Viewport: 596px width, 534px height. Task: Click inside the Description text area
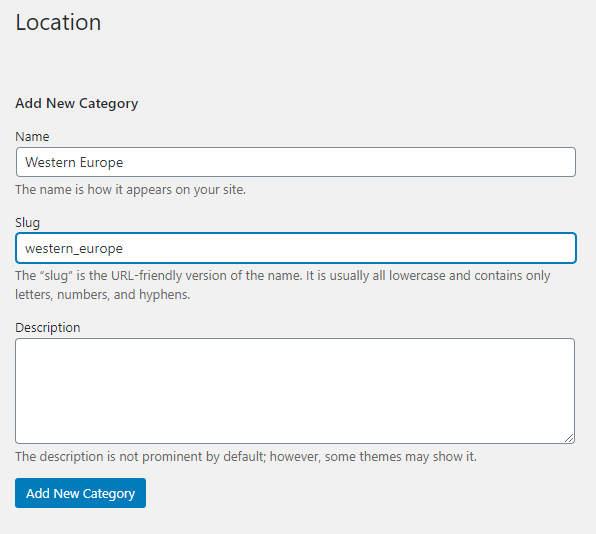tap(295, 391)
